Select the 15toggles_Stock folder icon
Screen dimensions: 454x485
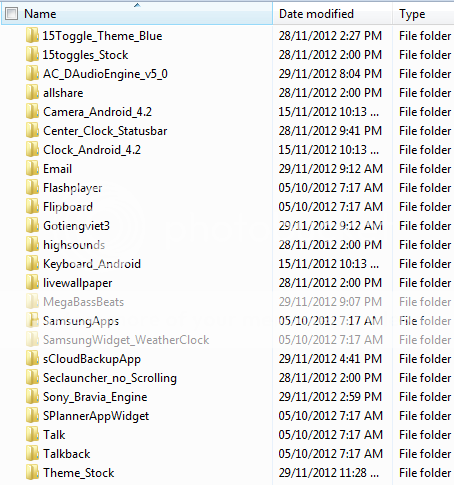point(32,55)
